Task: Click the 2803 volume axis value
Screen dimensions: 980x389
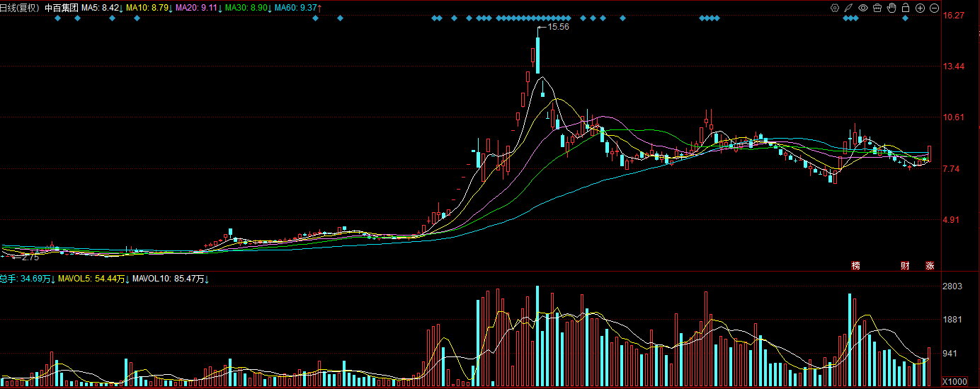Action: point(953,286)
